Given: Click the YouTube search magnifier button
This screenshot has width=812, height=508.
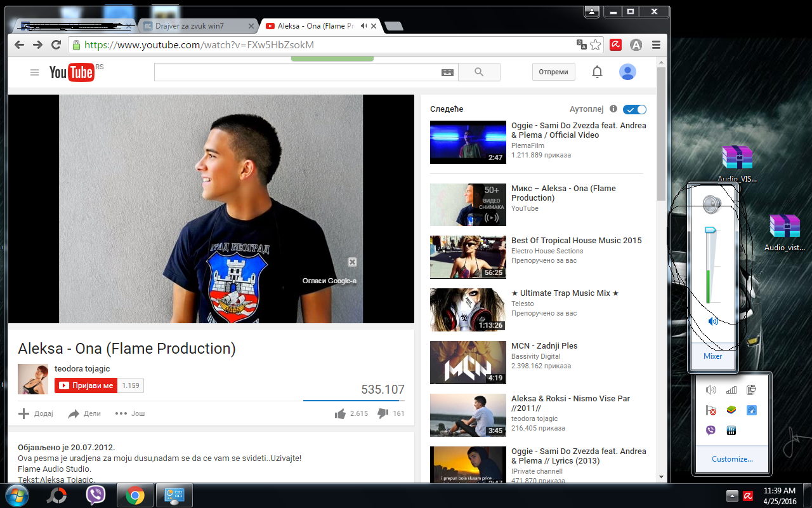Looking at the screenshot, I should tap(479, 72).
